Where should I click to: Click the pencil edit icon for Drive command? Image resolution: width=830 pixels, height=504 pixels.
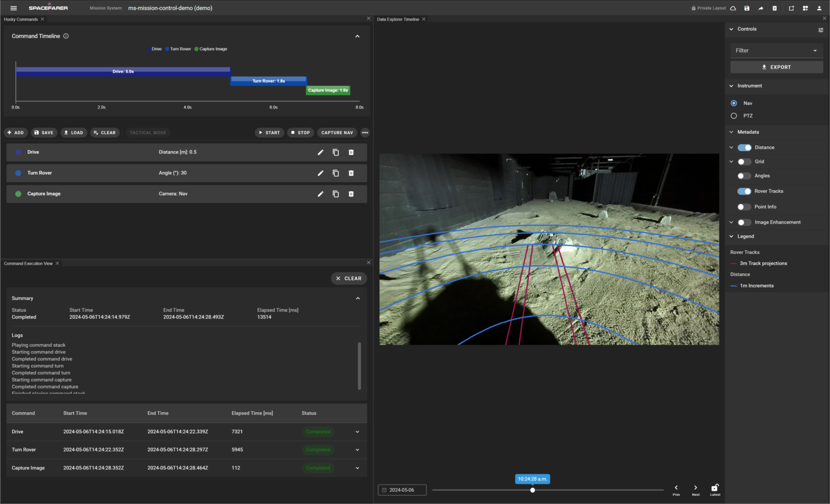coord(320,152)
